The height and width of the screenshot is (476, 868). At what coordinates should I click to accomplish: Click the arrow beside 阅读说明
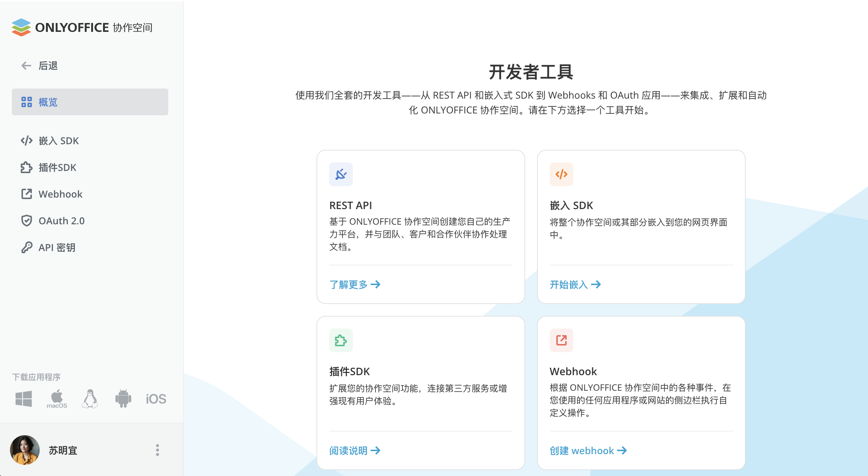pos(376,450)
